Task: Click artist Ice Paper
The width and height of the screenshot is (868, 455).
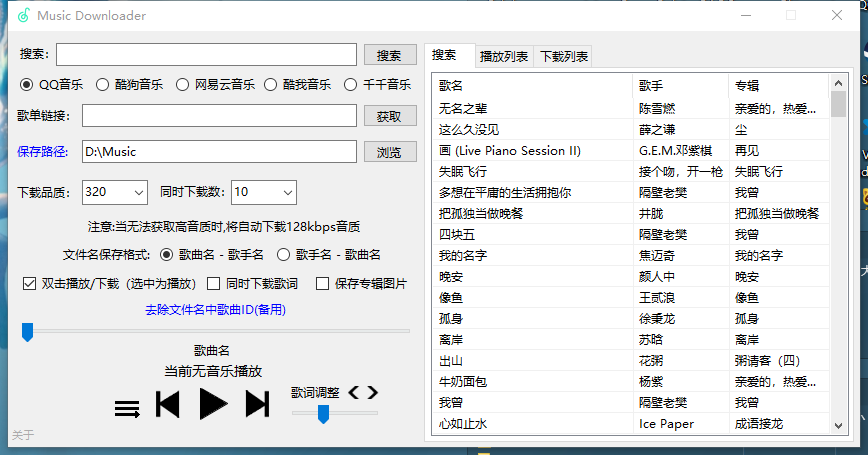Action: tap(666, 424)
